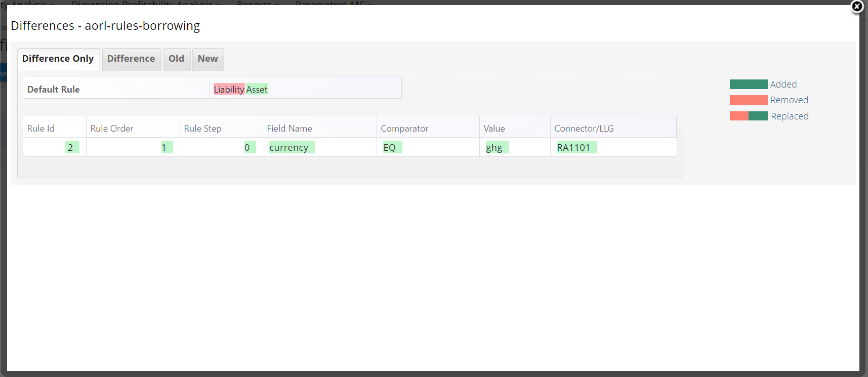Viewport: 868px width, 377px height.
Task: Click the red Removed legend swatch
Action: pyautogui.click(x=749, y=100)
